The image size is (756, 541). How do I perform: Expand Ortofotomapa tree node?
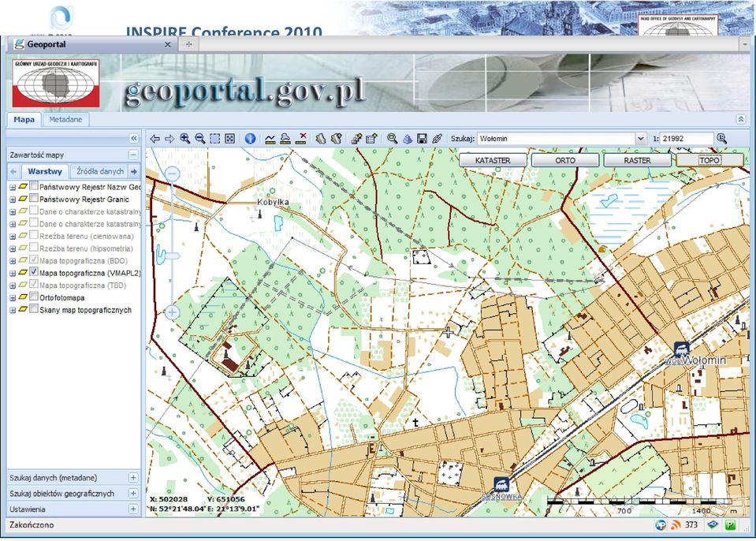pyautogui.click(x=13, y=298)
